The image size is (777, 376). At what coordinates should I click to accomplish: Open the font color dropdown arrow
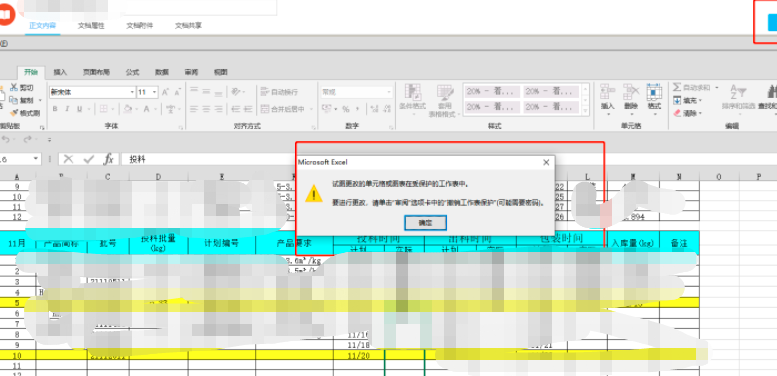click(156, 109)
